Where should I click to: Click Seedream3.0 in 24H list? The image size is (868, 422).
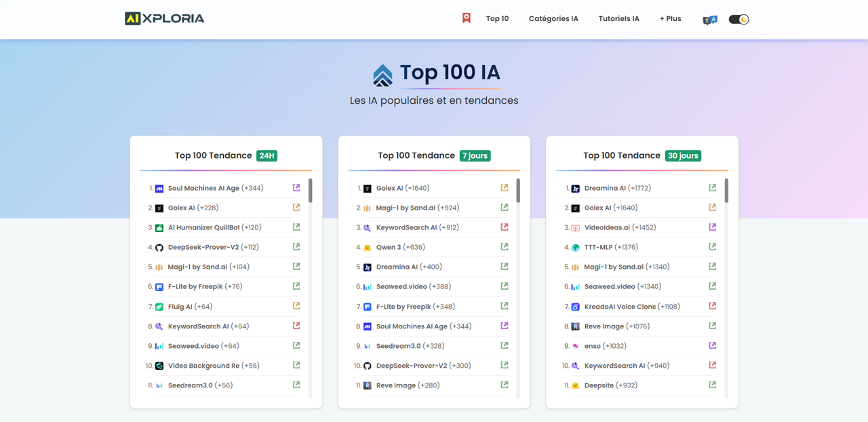[x=190, y=385]
